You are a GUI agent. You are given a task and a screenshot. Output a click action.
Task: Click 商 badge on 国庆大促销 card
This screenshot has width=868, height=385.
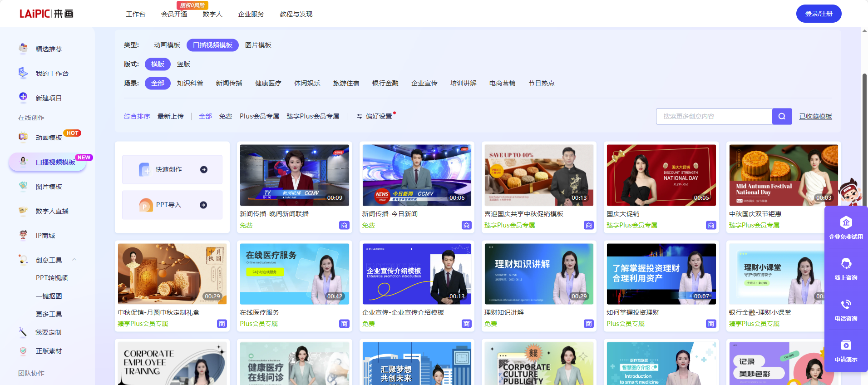[711, 225]
